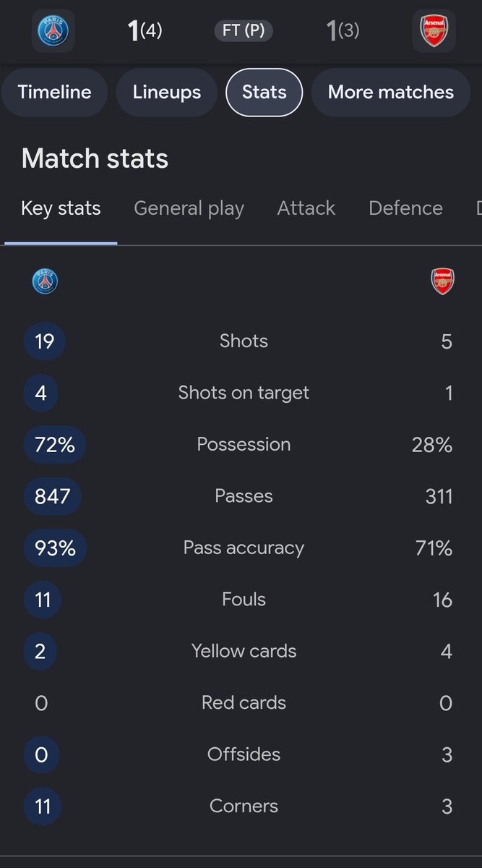The image size is (482, 868).
Task: Tap the PSG 11 corners badge
Action: click(x=43, y=806)
